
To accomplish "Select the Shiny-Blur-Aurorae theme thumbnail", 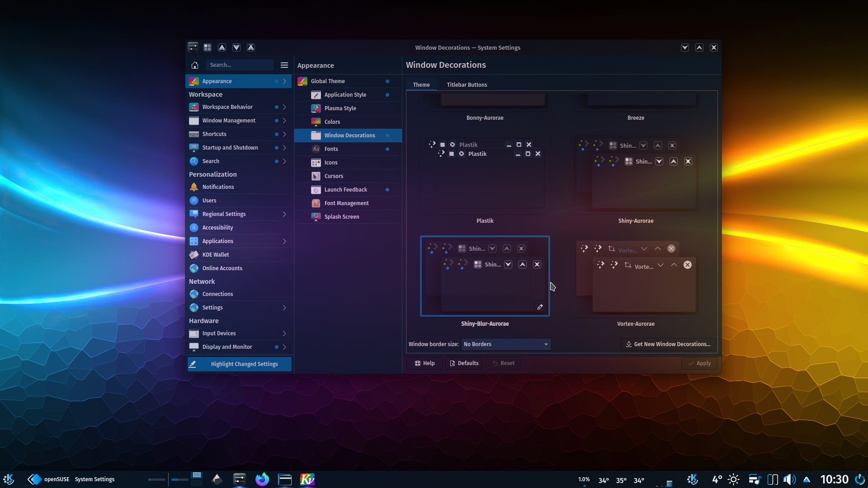I will point(485,276).
